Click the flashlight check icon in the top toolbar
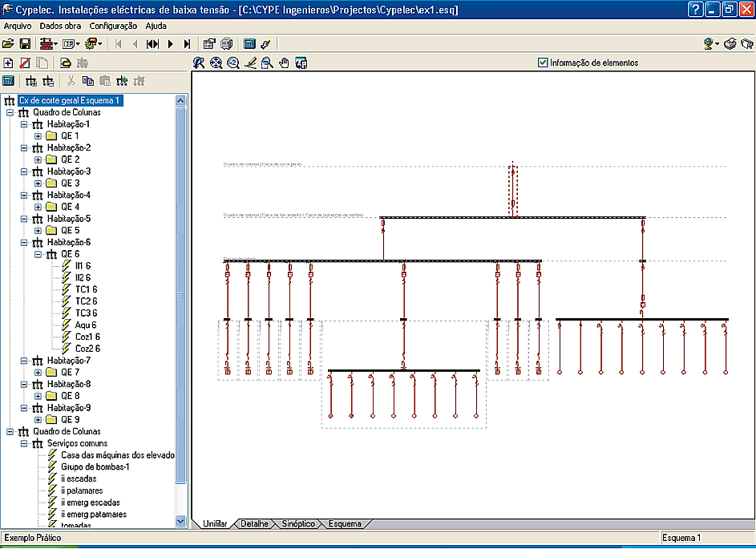 (x=265, y=44)
